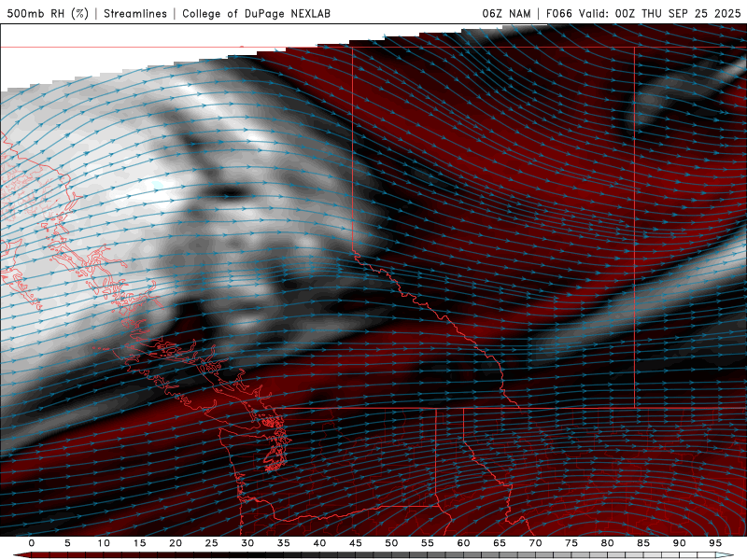Click the colorbar label "95"
The height and width of the screenshot is (560, 747).
(715, 543)
